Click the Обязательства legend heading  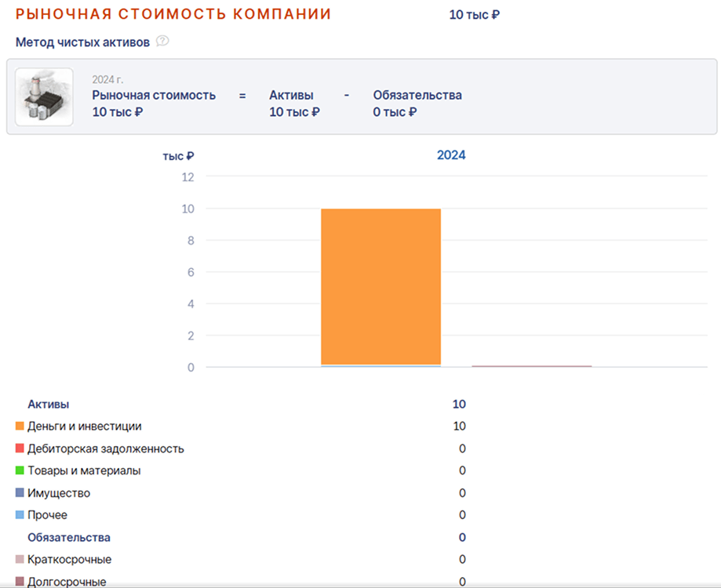[x=69, y=538]
